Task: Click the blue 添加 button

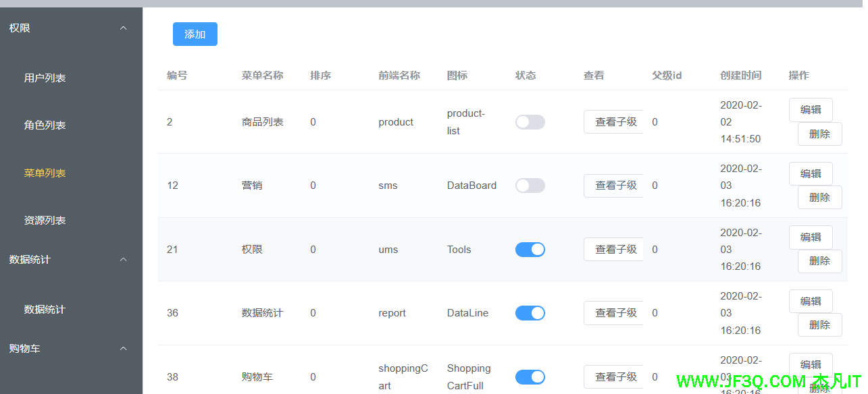Action: pyautogui.click(x=195, y=34)
